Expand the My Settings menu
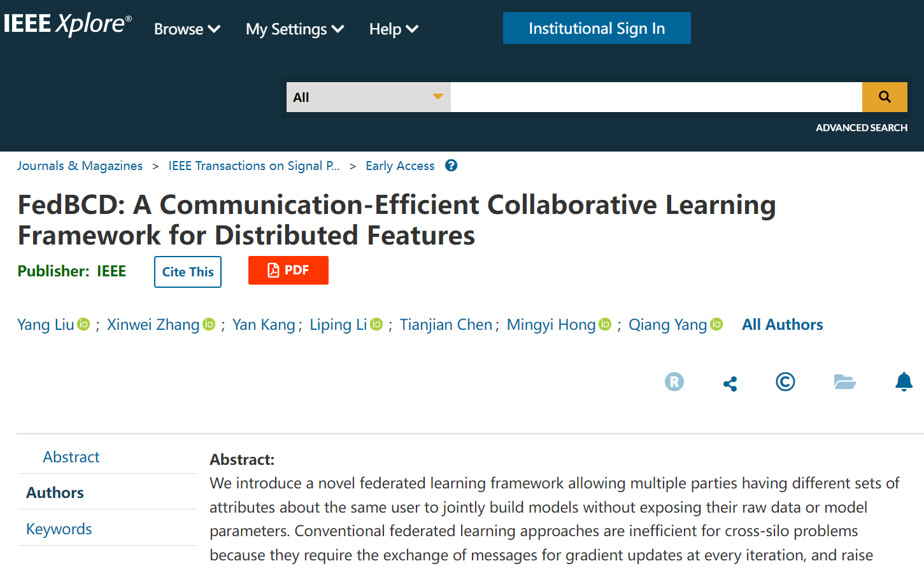 [294, 29]
